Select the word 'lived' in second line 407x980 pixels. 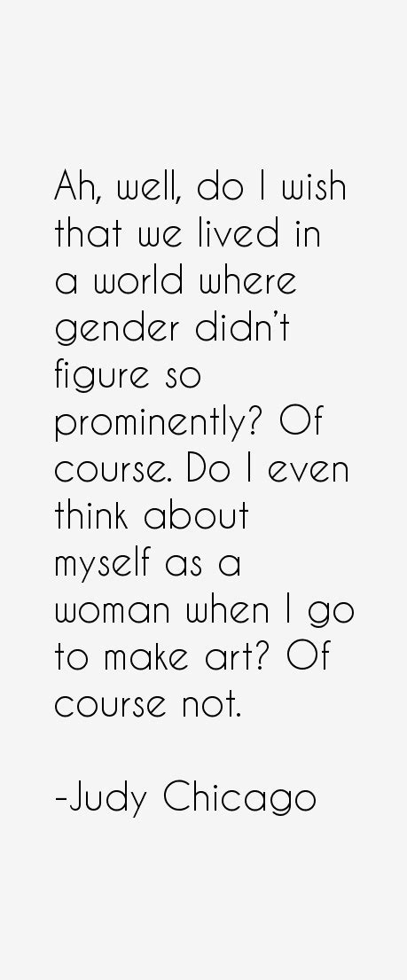pos(239,232)
